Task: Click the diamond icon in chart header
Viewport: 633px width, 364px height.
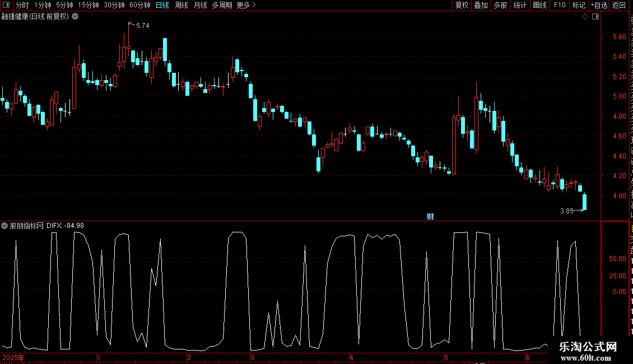Action: pos(585,17)
